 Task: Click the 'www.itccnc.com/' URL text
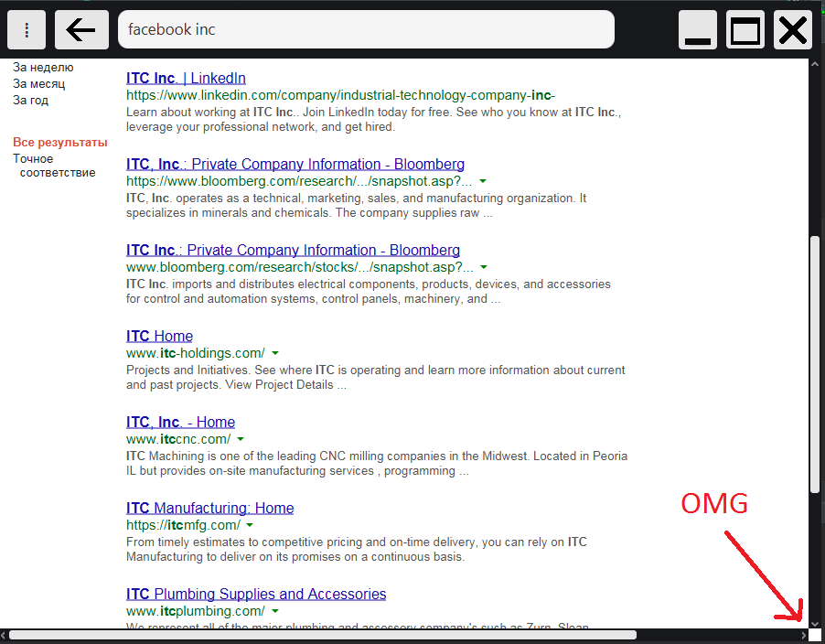point(178,439)
